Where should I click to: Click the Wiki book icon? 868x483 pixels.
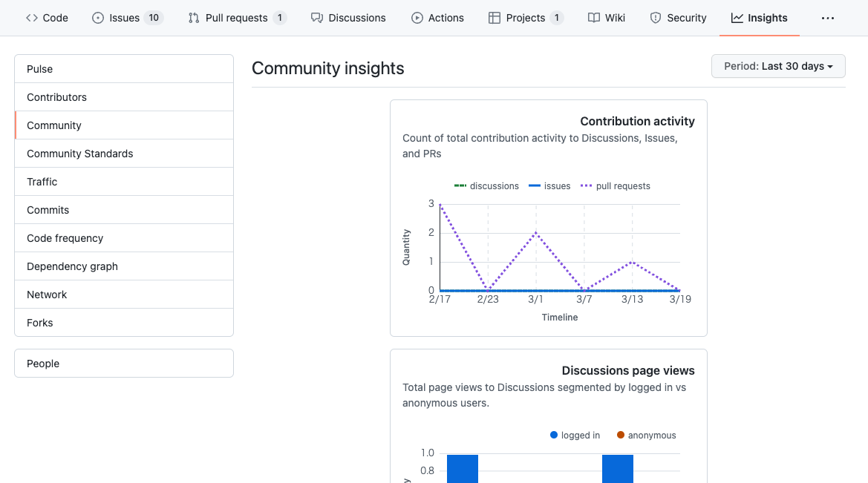click(x=593, y=18)
